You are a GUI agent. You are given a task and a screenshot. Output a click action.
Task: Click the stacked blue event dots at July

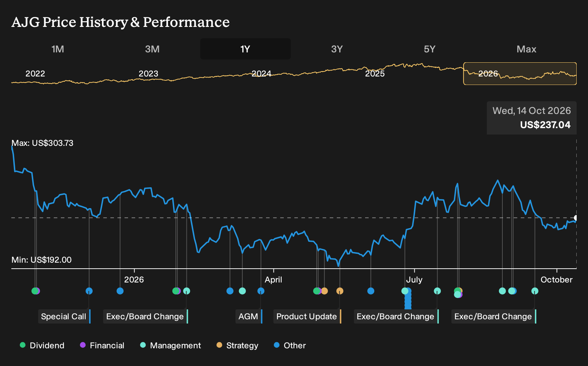coord(408,299)
